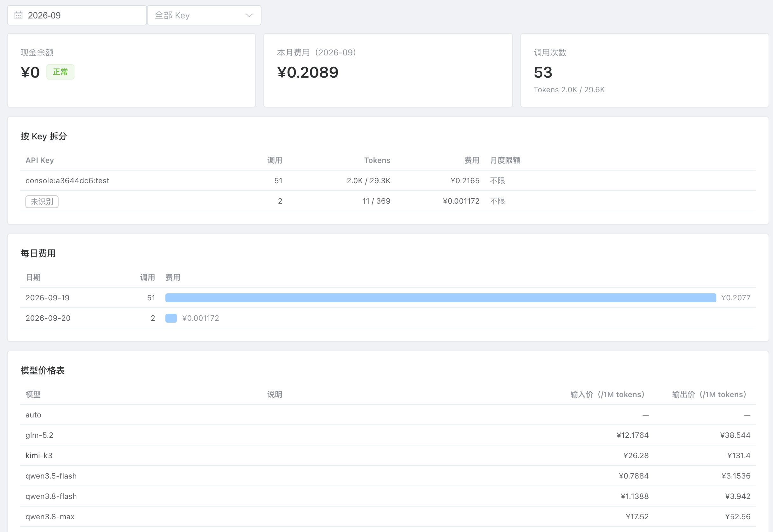Click the calendar icon in the date field

click(18, 15)
